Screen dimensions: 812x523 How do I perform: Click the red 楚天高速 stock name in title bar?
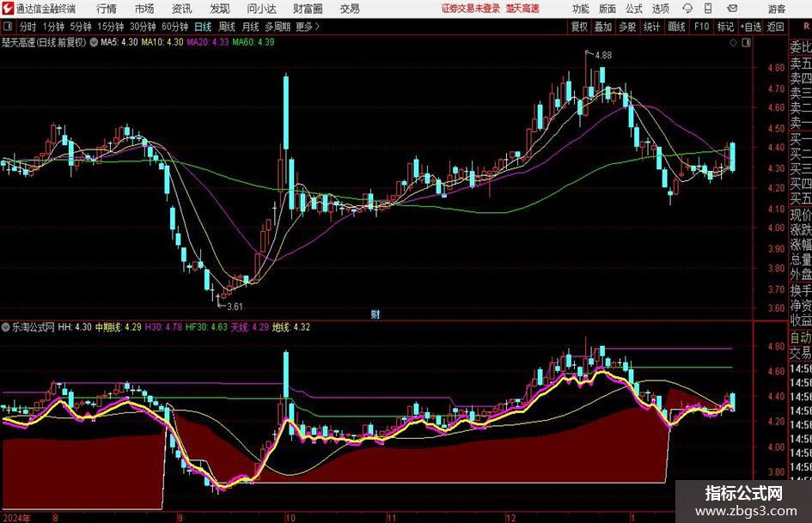pos(523,9)
